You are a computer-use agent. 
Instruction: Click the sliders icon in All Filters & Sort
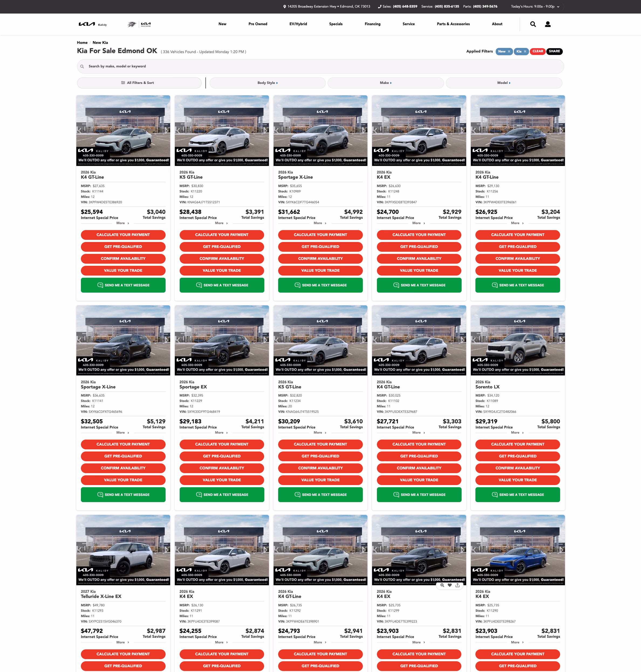(123, 83)
